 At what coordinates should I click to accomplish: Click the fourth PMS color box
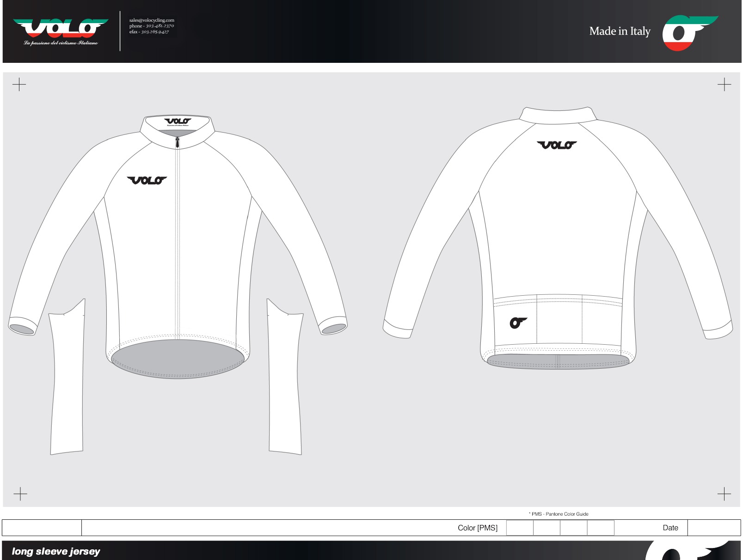click(x=601, y=528)
